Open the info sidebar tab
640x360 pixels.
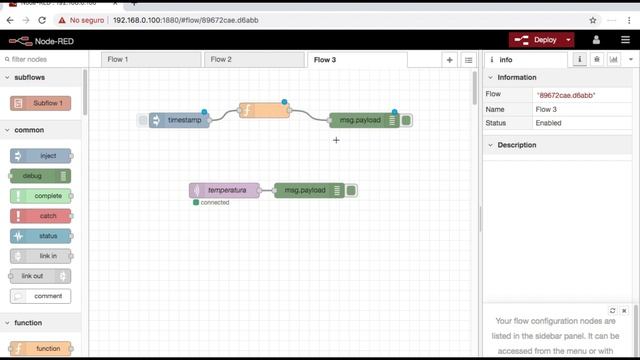pyautogui.click(x=526, y=60)
